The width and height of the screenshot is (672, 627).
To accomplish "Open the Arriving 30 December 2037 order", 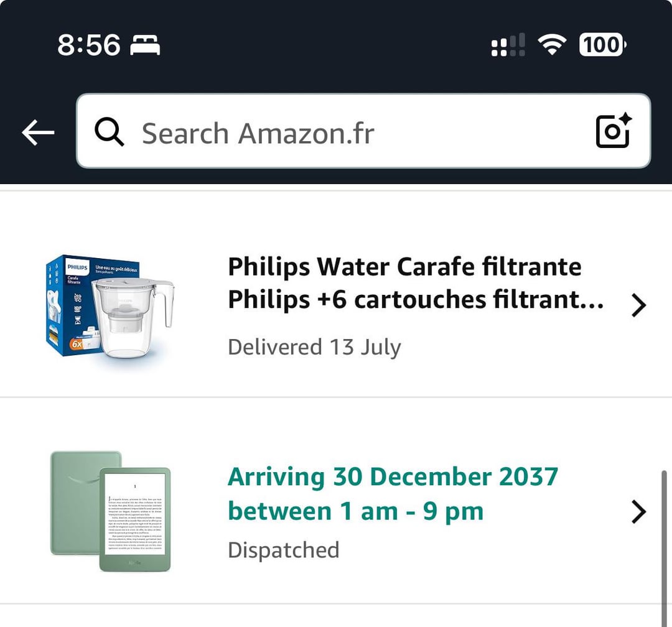I will (x=393, y=477).
